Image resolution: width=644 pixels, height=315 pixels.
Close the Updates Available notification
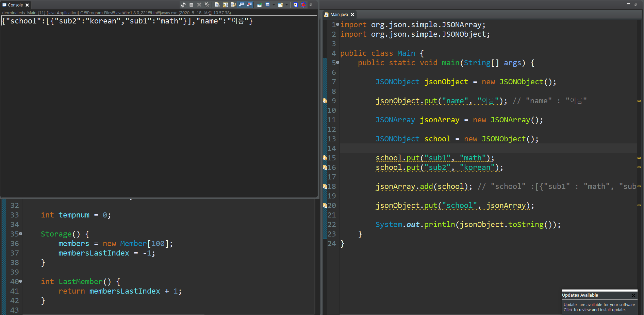(633, 295)
